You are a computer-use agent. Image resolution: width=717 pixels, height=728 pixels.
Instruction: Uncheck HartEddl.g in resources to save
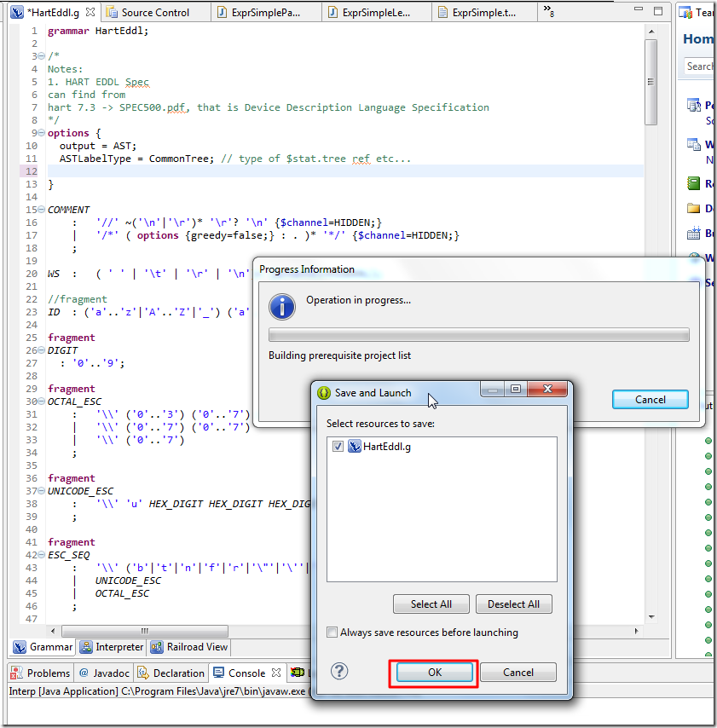pos(338,447)
